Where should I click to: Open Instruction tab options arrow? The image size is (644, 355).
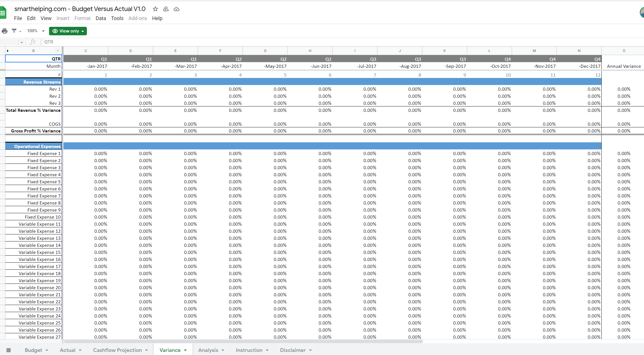[267, 350]
